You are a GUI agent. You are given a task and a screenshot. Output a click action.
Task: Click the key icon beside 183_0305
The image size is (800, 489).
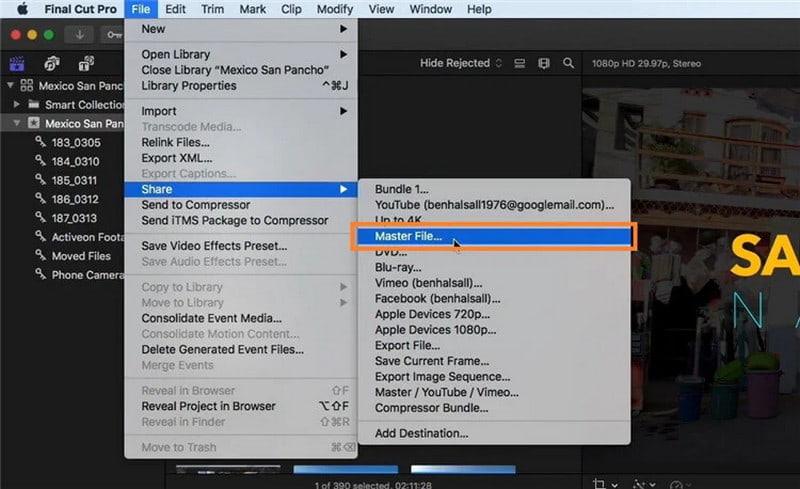[x=40, y=141]
